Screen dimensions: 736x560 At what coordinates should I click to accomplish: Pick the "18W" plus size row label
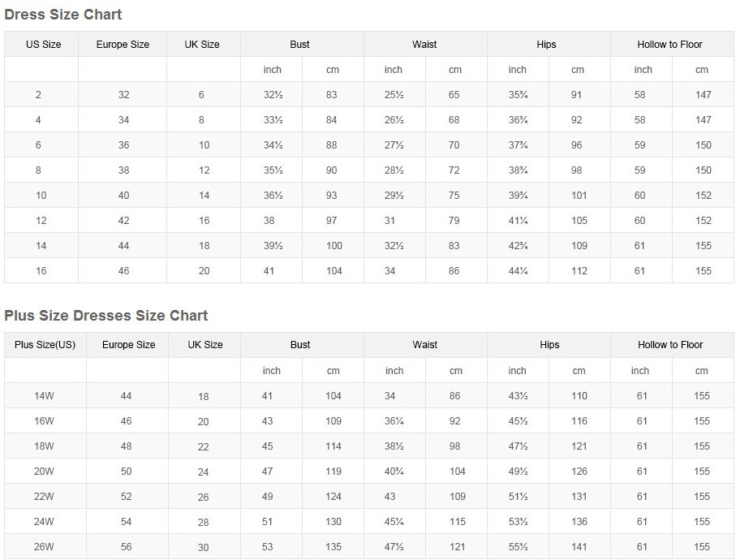[44, 446]
